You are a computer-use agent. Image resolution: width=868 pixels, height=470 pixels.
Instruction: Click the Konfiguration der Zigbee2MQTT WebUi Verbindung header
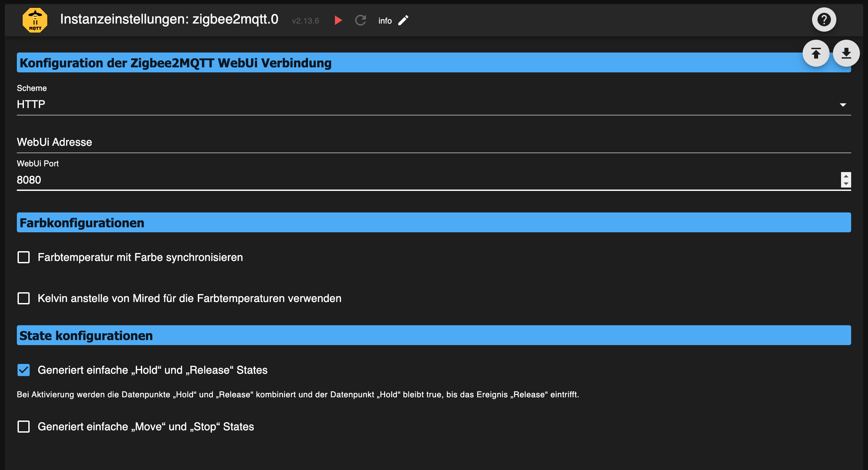(434, 63)
